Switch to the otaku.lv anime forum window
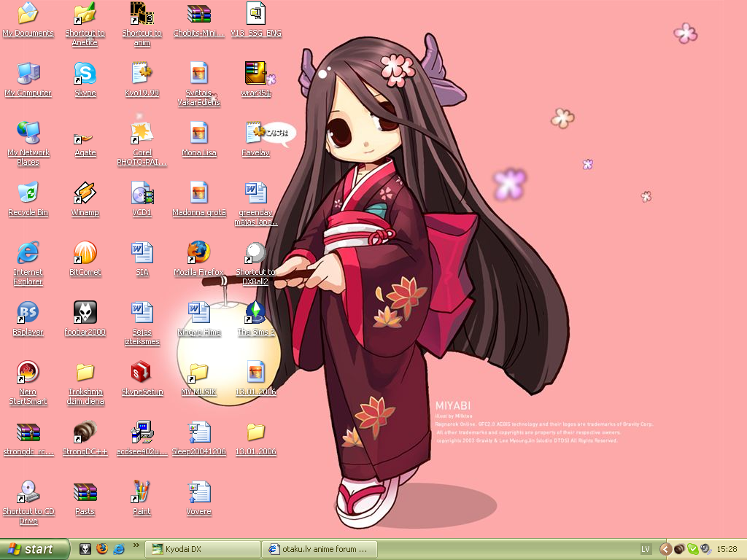This screenshot has height=560, width=747. coord(320,550)
